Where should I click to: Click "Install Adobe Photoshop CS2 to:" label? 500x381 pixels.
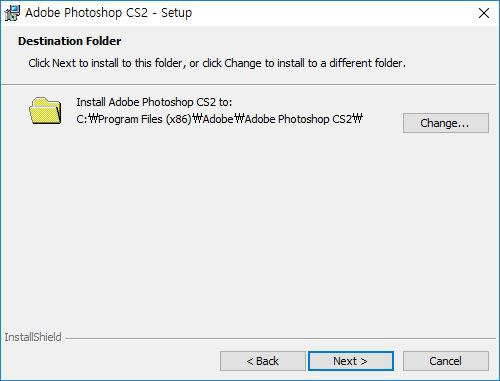154,102
